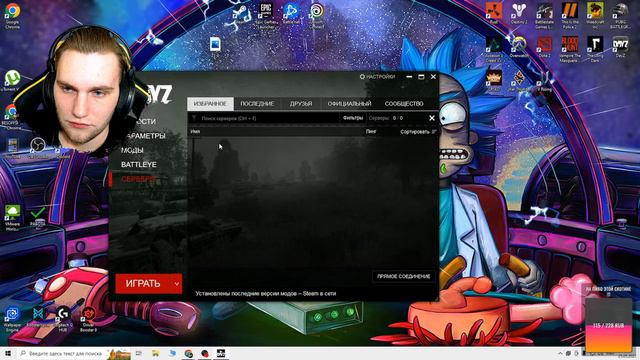Open File Explorer from the taskbar
Viewport: 640px width, 360px height.
(x=156, y=353)
